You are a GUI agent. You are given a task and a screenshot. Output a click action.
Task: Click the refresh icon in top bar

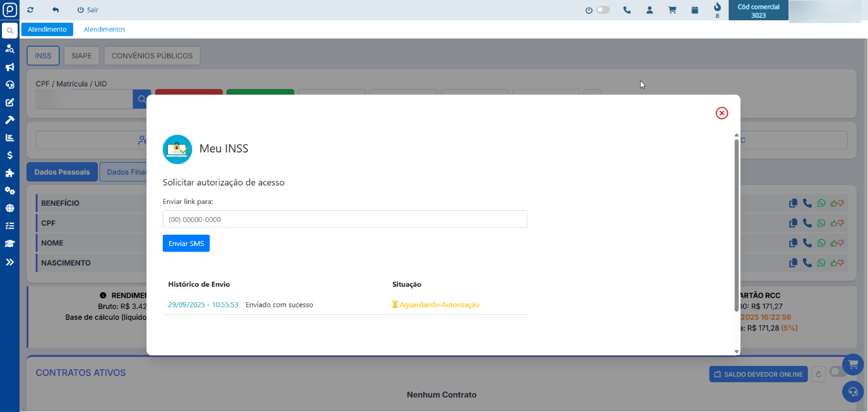(x=30, y=10)
